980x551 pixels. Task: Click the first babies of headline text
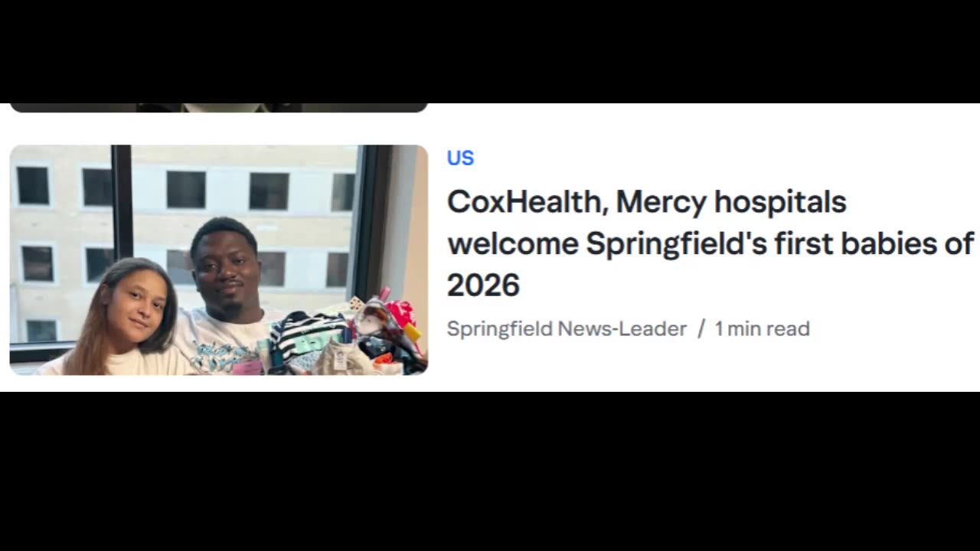coord(874,244)
